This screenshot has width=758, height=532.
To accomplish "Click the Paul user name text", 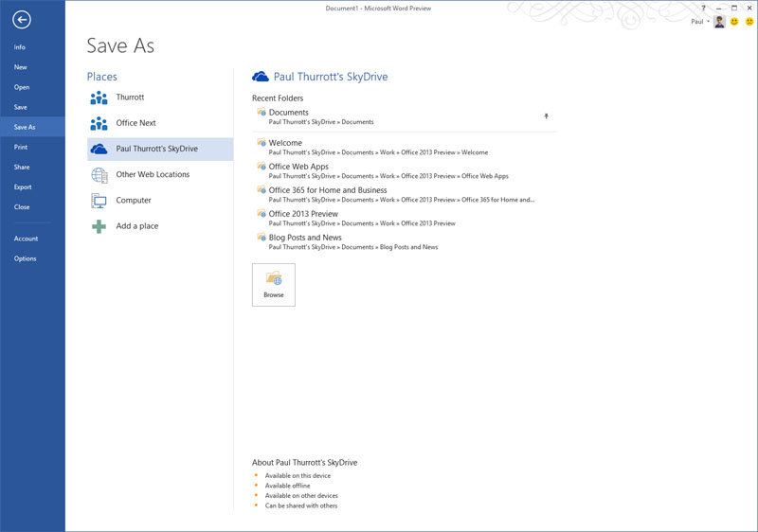I will coord(697,21).
